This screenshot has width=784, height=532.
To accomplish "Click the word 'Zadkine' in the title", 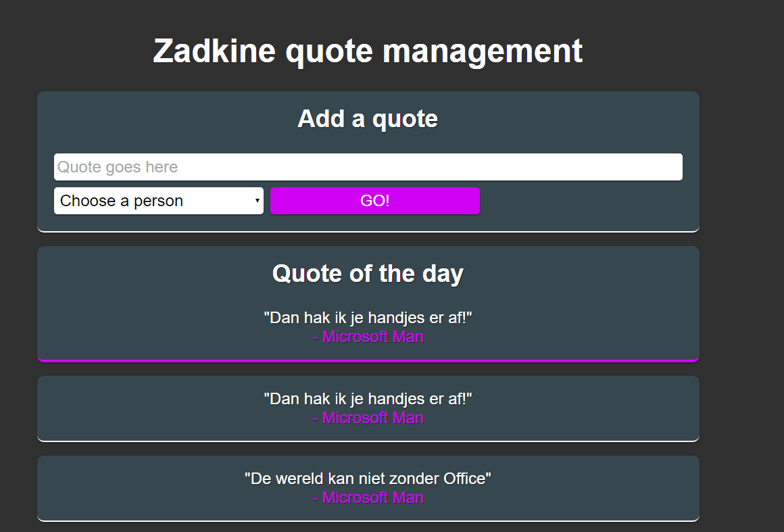I will [214, 51].
